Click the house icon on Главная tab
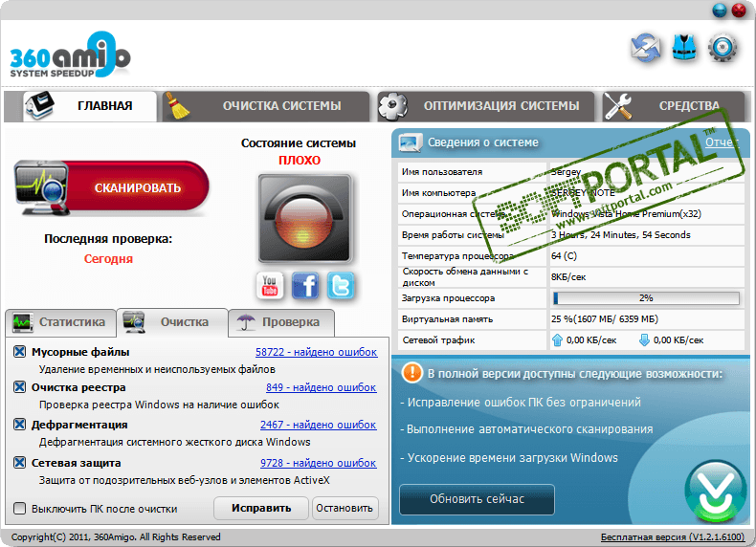The height and width of the screenshot is (547, 756). click(x=40, y=105)
